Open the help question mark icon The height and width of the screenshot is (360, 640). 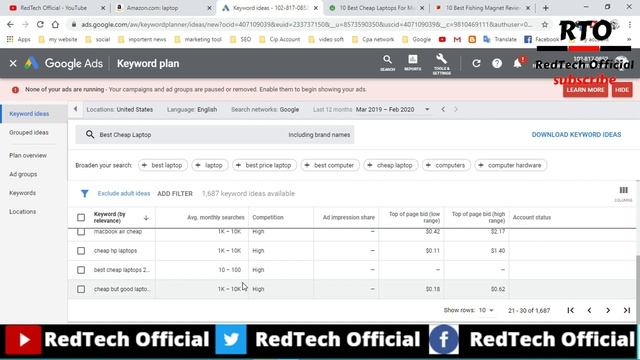(497, 63)
